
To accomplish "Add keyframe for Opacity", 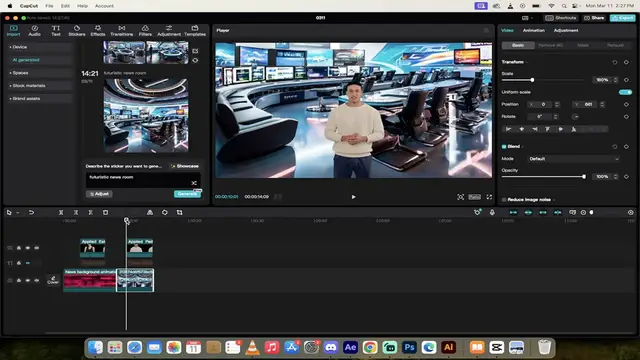I will tap(626, 177).
